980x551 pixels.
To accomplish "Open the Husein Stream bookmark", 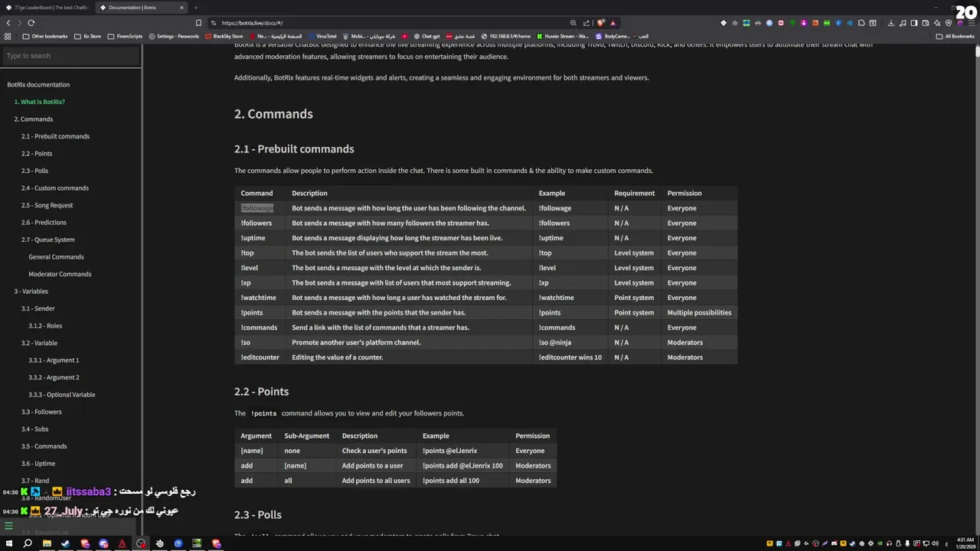I will (x=563, y=36).
